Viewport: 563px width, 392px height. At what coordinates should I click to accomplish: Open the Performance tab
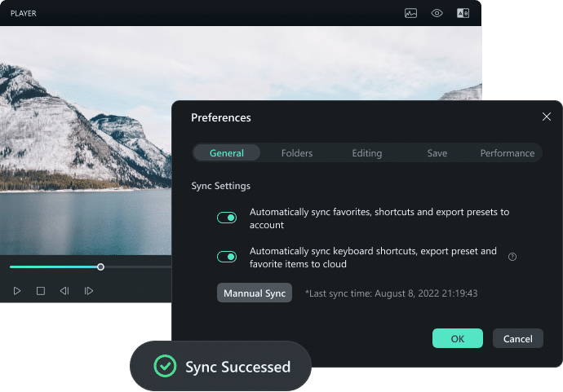(507, 153)
